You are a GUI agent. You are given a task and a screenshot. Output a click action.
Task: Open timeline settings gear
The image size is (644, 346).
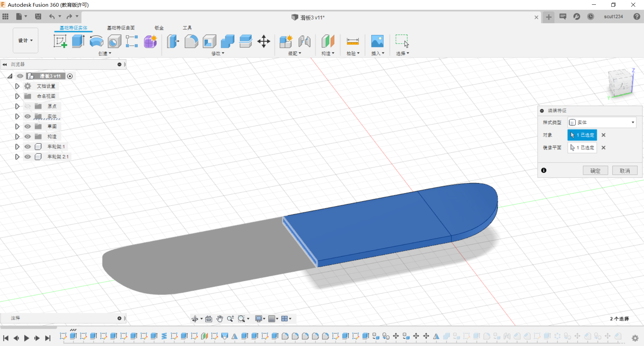(x=635, y=338)
